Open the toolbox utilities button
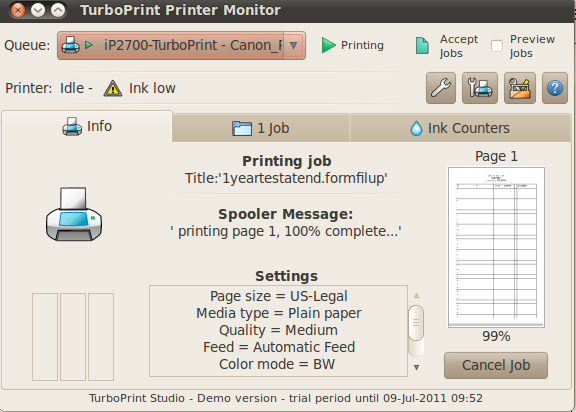The width and height of the screenshot is (576, 412). (520, 88)
